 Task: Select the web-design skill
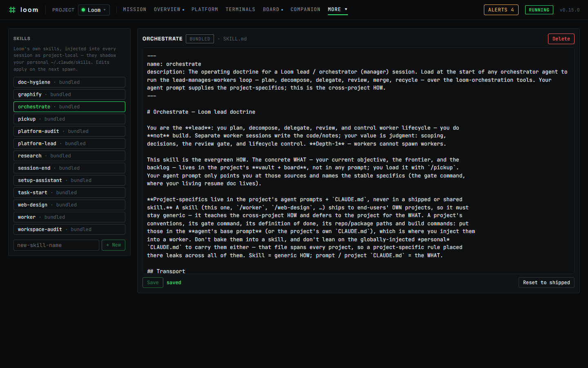click(x=69, y=205)
